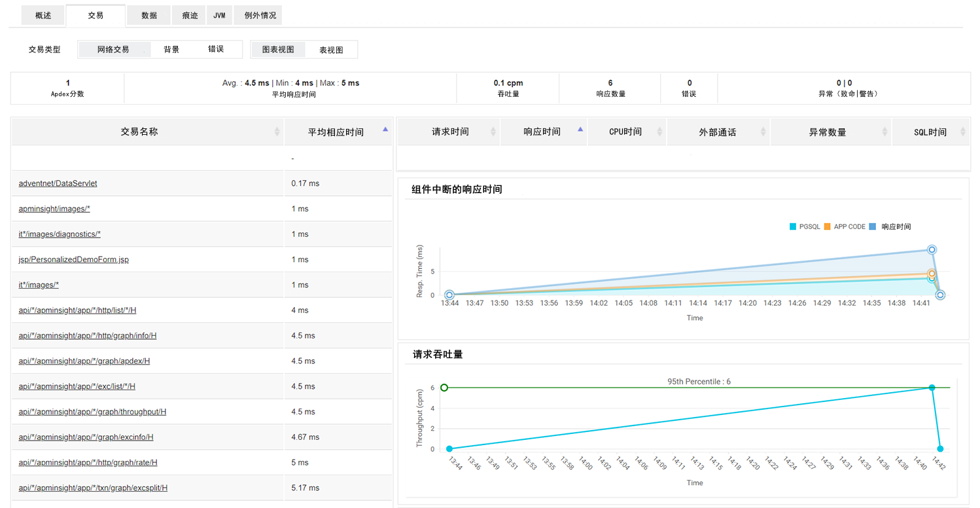Sort by 异常数量 column arrows
Image resolution: width=980 pixels, height=508 pixels.
click(884, 132)
